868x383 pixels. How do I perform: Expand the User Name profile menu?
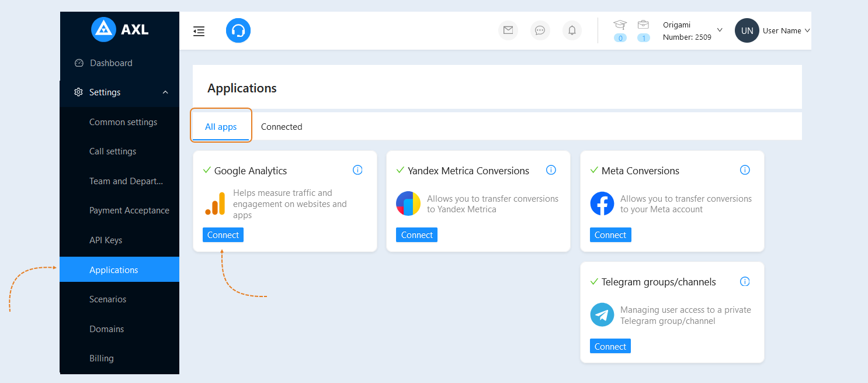point(773,30)
